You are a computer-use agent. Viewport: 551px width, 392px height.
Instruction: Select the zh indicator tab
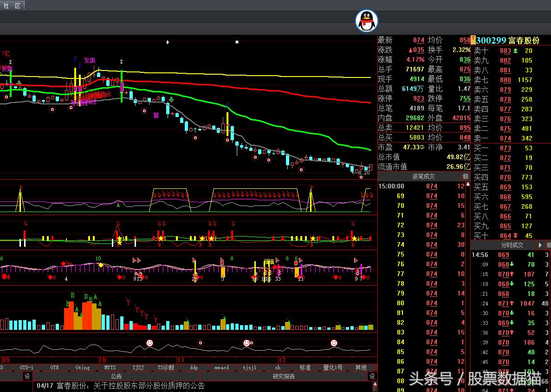point(278,367)
